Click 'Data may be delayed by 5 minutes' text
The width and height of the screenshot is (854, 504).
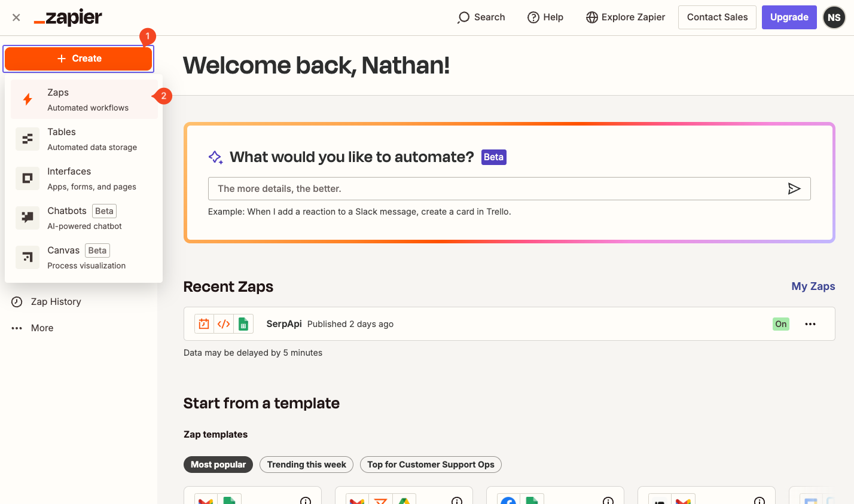pos(253,353)
